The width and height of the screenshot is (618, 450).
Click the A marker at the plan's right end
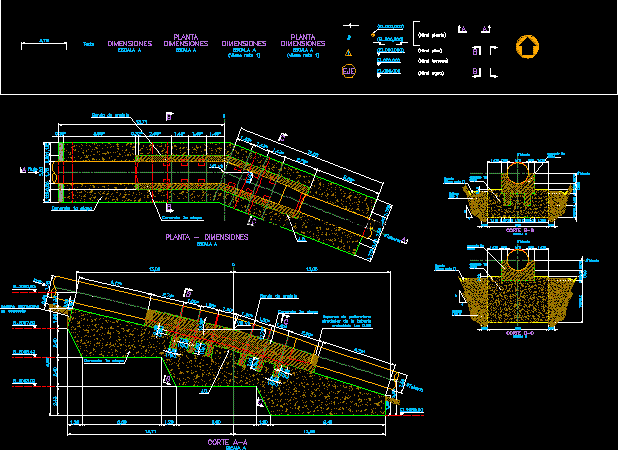click(x=404, y=240)
